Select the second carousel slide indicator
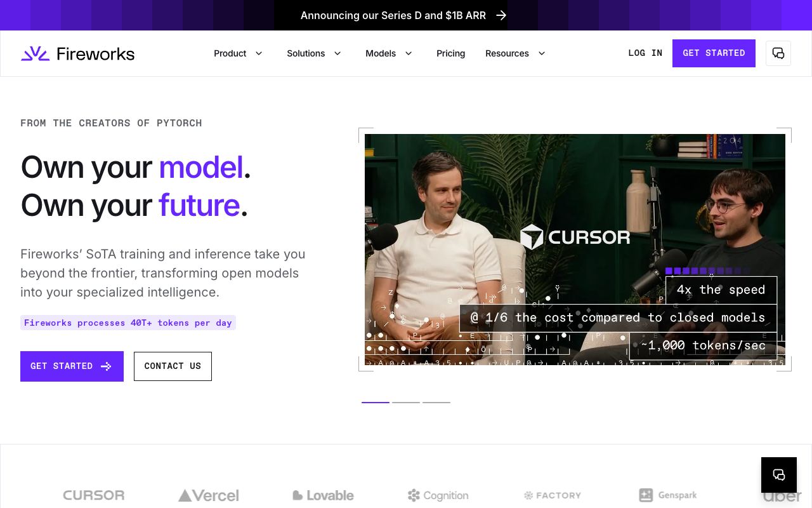This screenshot has height=508, width=812. (406, 402)
